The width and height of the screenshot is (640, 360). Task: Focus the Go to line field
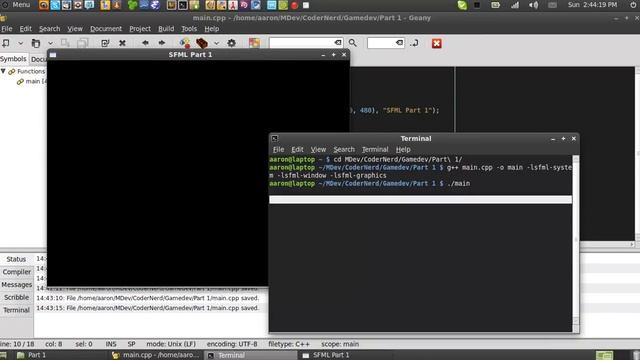(382, 43)
